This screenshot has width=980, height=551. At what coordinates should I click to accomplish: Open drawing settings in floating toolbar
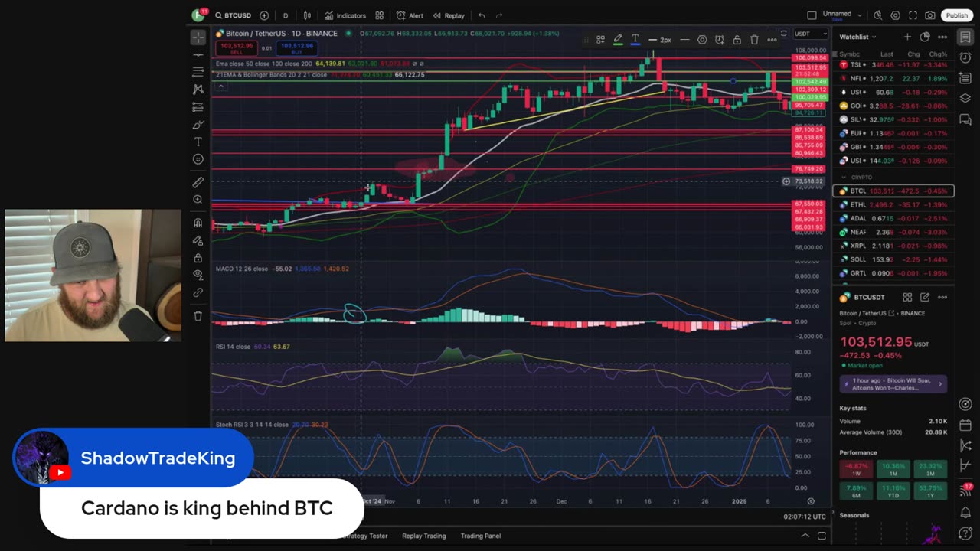[702, 40]
